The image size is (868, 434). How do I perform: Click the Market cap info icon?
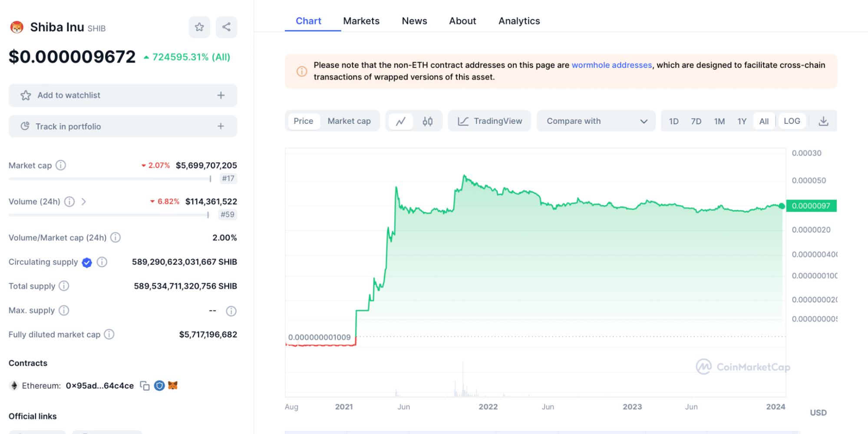pyautogui.click(x=61, y=165)
